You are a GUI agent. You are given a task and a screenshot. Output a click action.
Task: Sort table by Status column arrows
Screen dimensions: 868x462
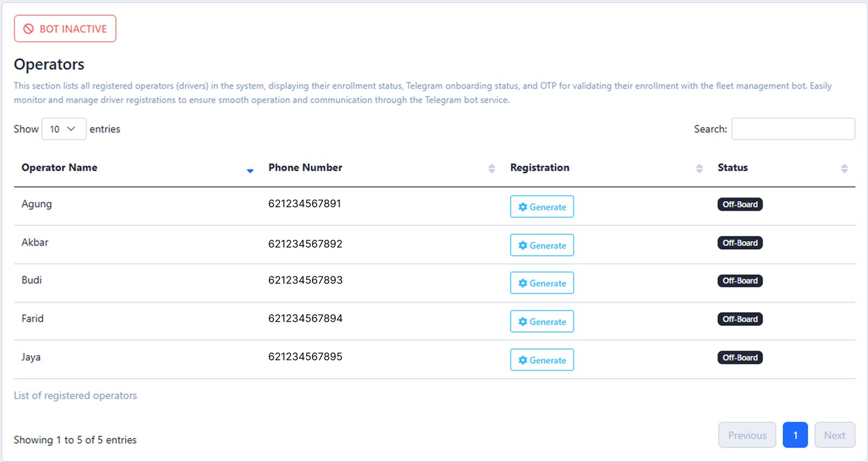[x=844, y=169]
